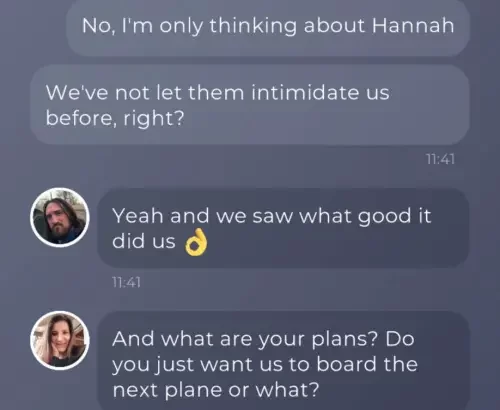500x410 pixels.
Task: Click the name 'Hannah' in the top message
Action: tap(413, 25)
